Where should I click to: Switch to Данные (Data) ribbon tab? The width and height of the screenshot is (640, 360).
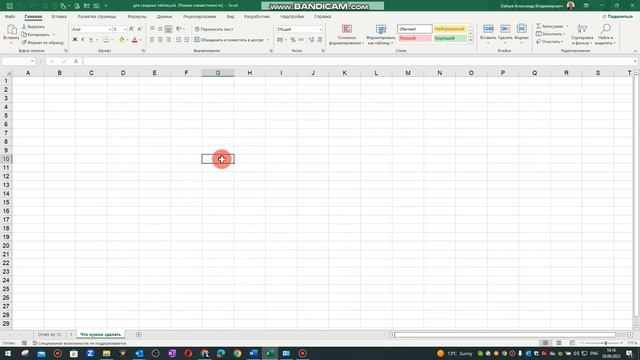point(164,17)
